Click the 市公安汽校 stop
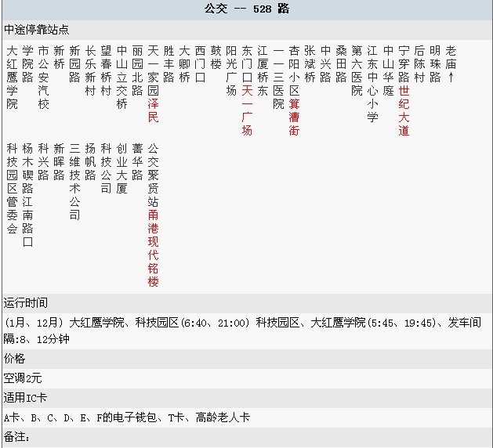 click(x=43, y=78)
